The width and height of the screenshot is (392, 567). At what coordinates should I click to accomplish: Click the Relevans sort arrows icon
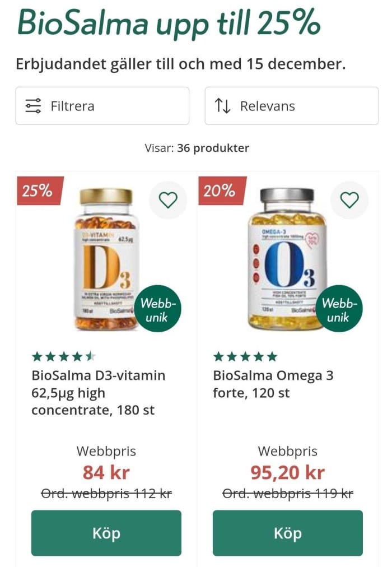pyautogui.click(x=223, y=105)
